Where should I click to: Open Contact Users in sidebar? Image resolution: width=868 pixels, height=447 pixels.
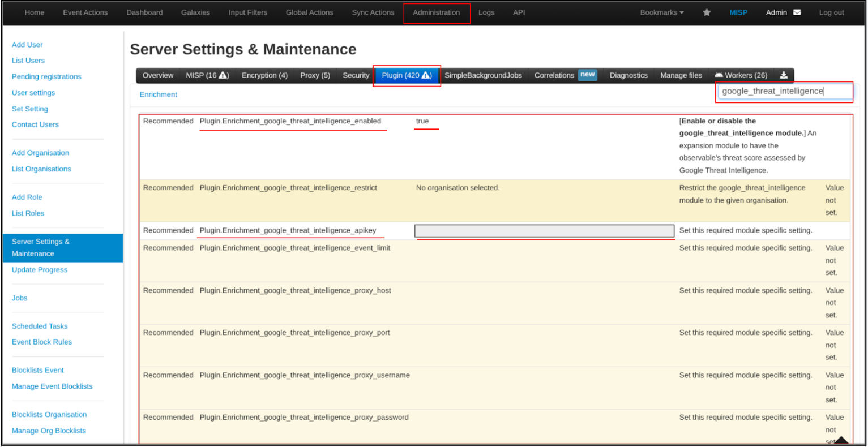[x=35, y=124]
